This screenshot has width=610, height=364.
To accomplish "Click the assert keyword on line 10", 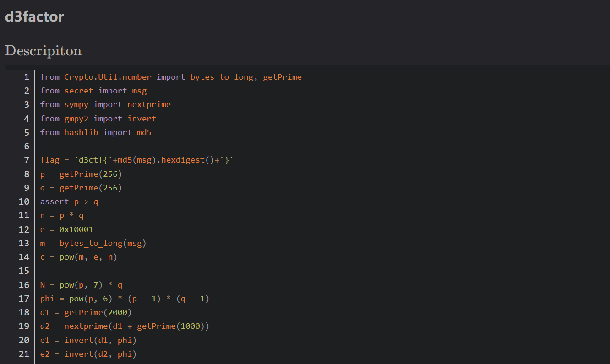I will (54, 201).
